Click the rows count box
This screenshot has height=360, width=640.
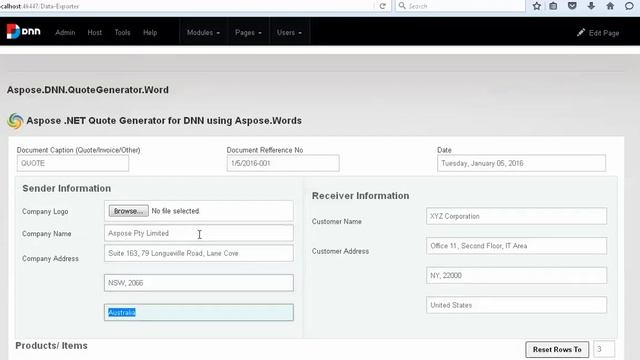tap(604, 349)
